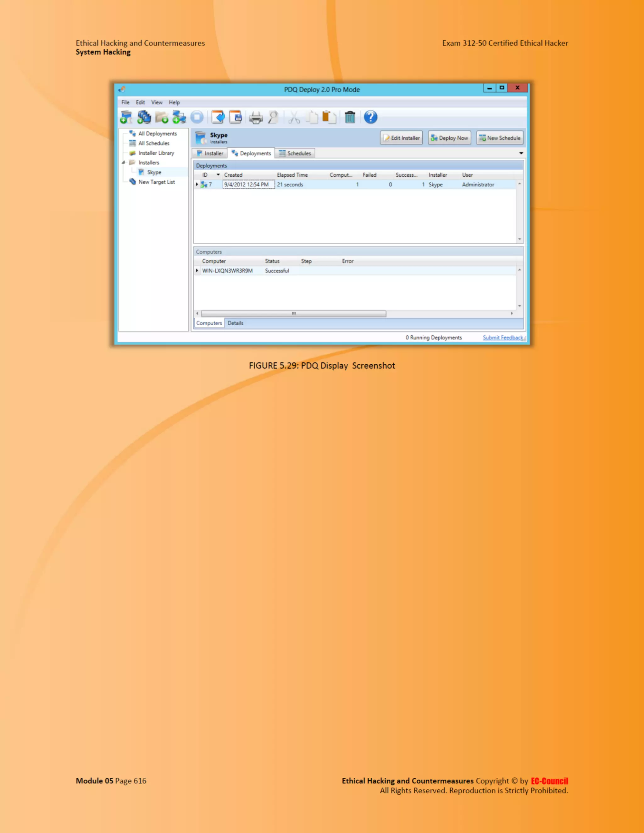Collapse the Installers tree node

pos(123,163)
